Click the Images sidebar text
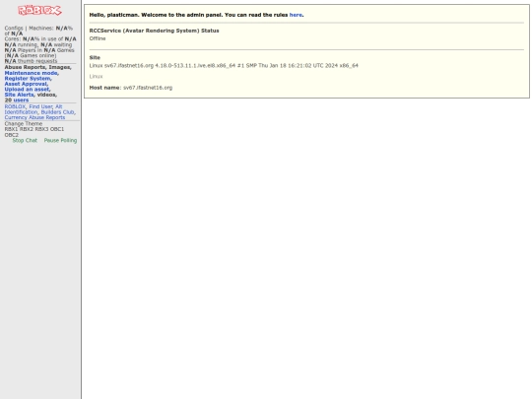 tap(60, 67)
